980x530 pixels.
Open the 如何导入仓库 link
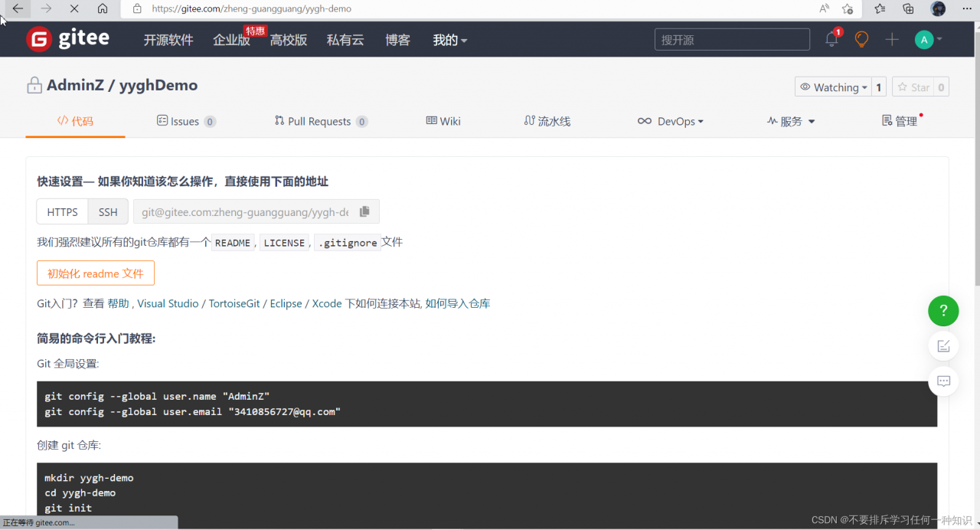click(x=458, y=303)
